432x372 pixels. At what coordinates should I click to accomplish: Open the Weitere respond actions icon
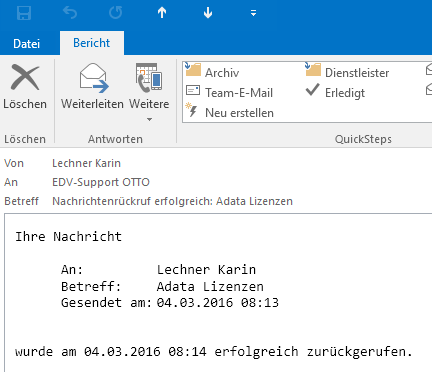click(149, 78)
